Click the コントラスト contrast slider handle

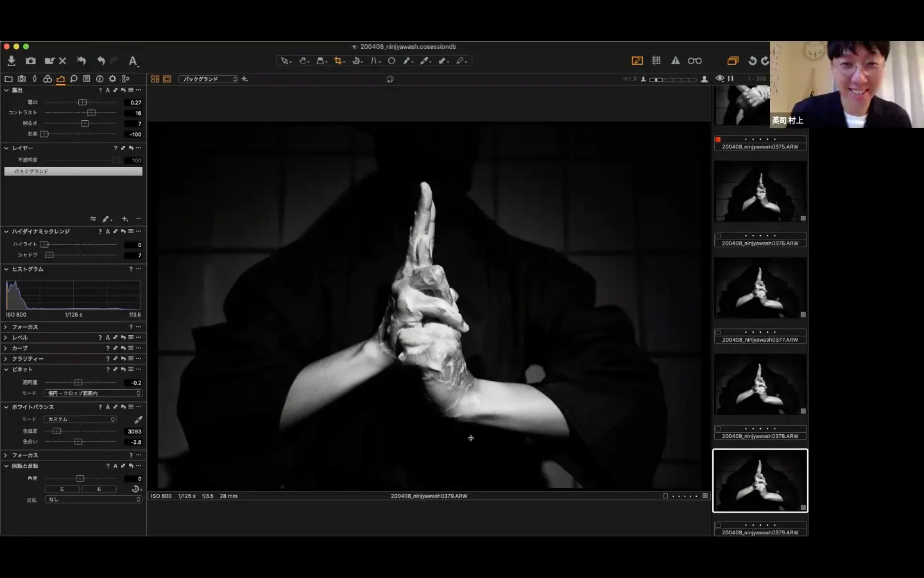pyautogui.click(x=91, y=113)
